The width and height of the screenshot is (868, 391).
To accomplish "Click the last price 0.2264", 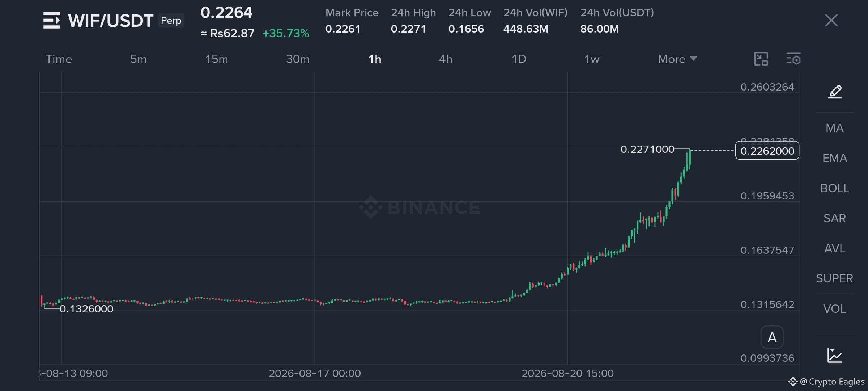I will click(226, 13).
